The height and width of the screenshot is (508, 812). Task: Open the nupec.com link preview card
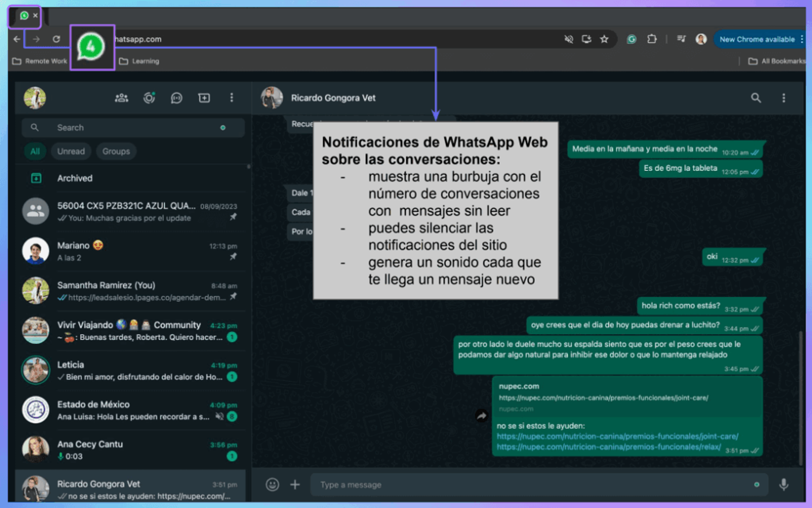click(x=627, y=398)
